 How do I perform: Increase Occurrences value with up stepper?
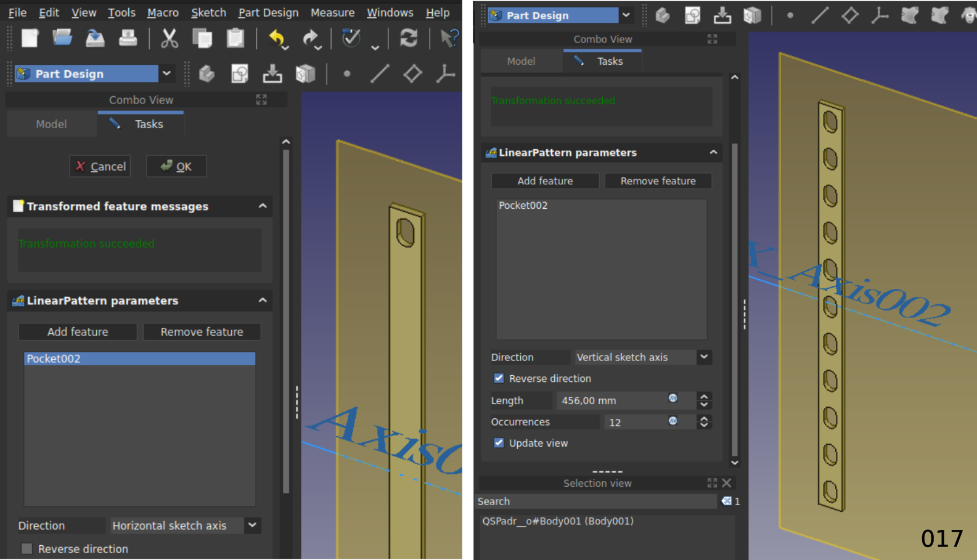click(x=704, y=418)
